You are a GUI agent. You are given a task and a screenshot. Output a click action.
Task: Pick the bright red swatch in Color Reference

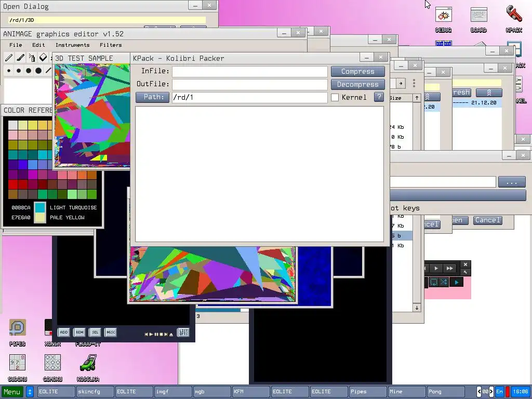coord(13,184)
